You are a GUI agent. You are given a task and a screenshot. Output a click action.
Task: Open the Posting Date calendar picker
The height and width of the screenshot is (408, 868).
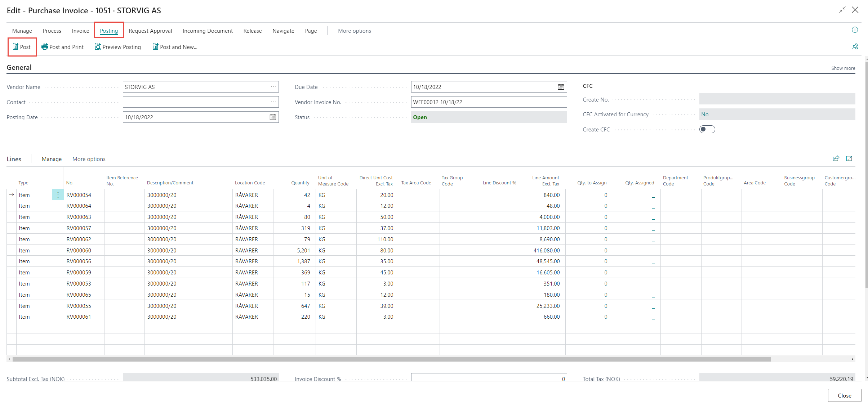point(273,117)
